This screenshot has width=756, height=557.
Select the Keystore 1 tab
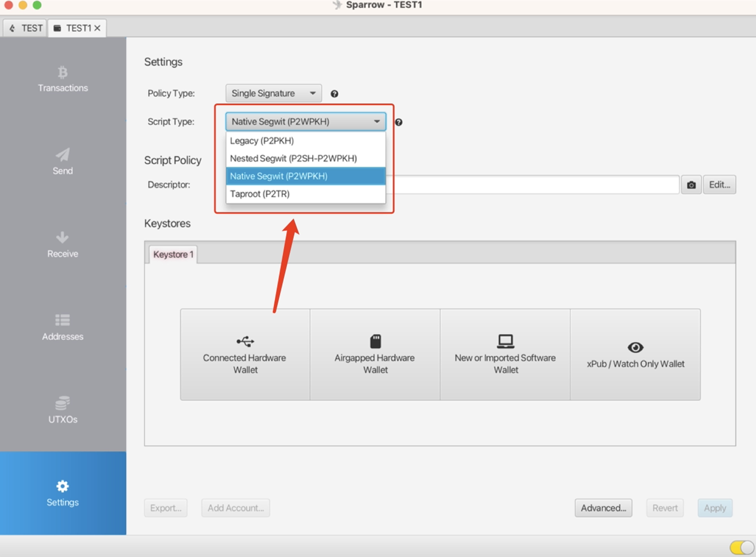173,254
